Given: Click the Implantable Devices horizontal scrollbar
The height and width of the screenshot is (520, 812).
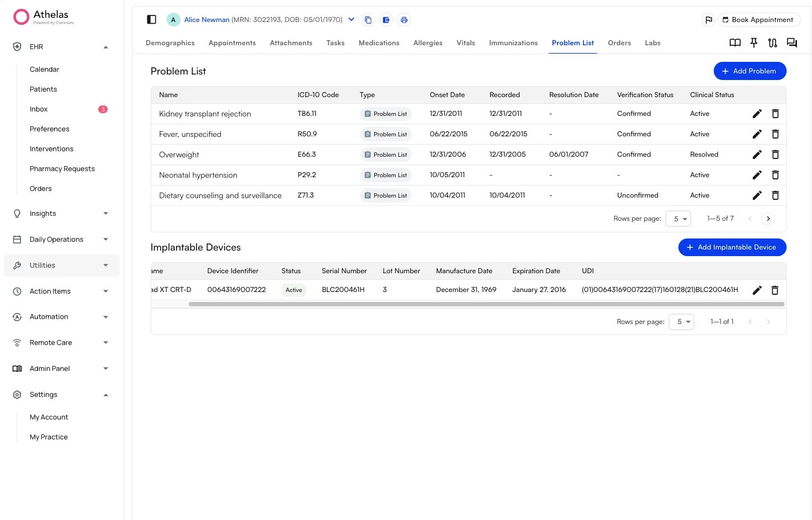Looking at the screenshot, I should pyautogui.click(x=486, y=304).
